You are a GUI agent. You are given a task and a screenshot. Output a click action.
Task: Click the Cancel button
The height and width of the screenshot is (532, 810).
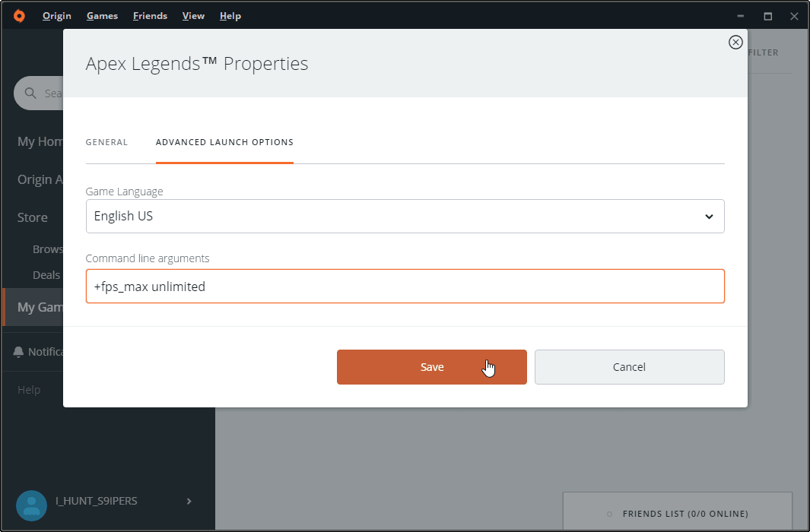click(629, 367)
